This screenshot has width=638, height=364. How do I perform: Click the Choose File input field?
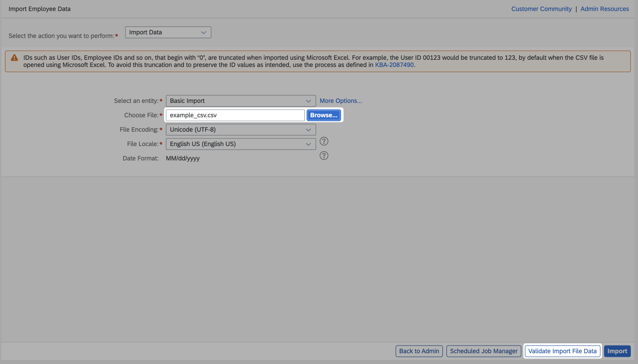(x=235, y=115)
